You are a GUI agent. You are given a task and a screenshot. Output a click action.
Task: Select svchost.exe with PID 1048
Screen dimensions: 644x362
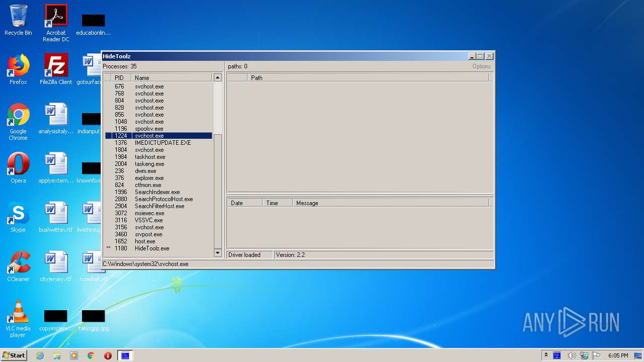pos(158,122)
